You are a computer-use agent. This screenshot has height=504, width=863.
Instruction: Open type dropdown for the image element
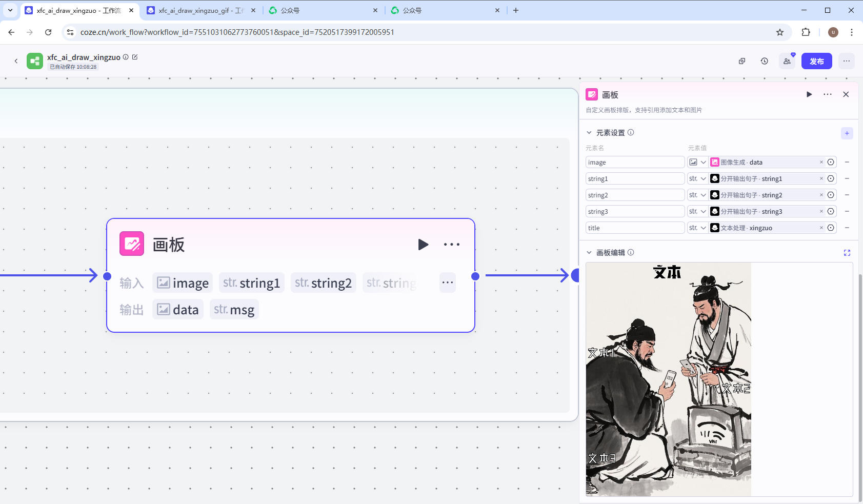coord(698,162)
